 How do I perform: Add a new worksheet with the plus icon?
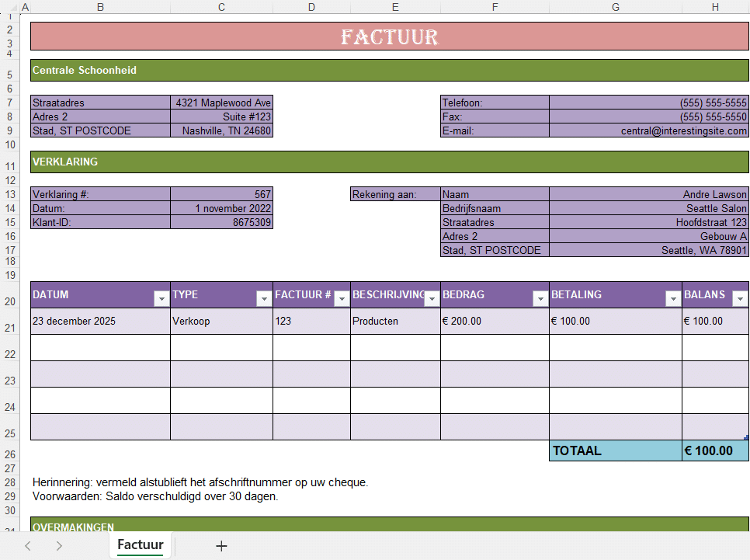click(x=221, y=545)
